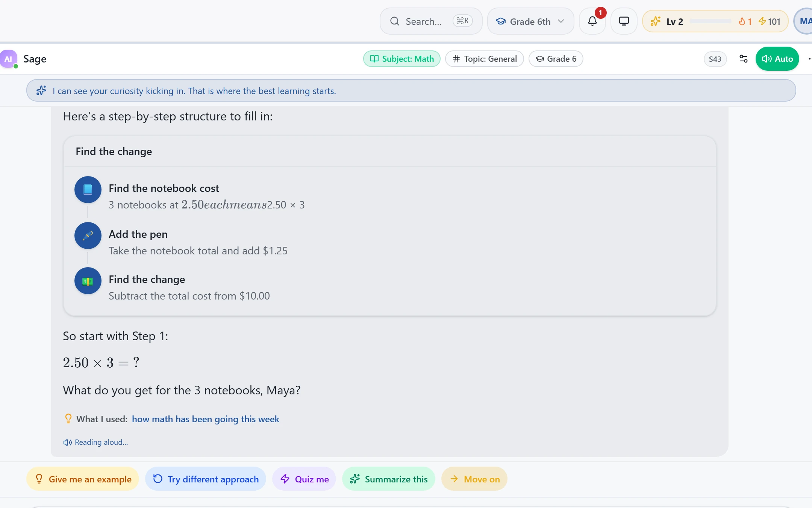Click the notebook step icon

(88, 190)
